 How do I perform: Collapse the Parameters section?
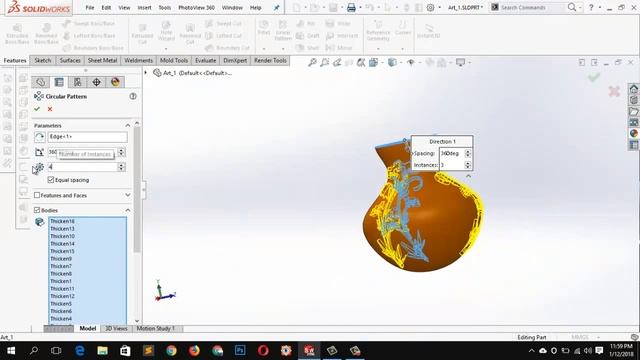(x=128, y=125)
